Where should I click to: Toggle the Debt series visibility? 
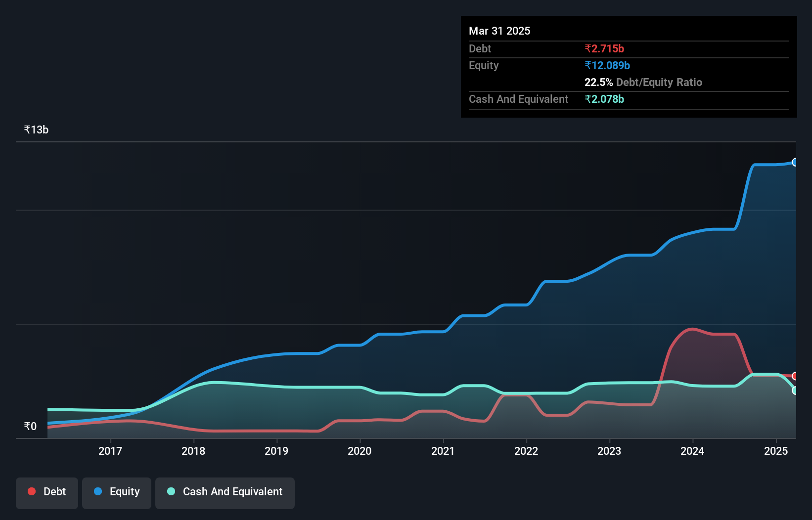click(x=47, y=491)
